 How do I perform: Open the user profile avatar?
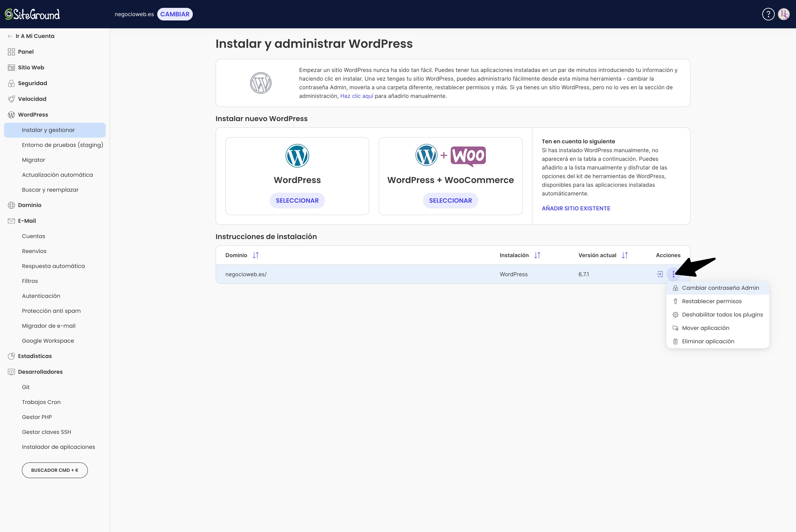784,14
